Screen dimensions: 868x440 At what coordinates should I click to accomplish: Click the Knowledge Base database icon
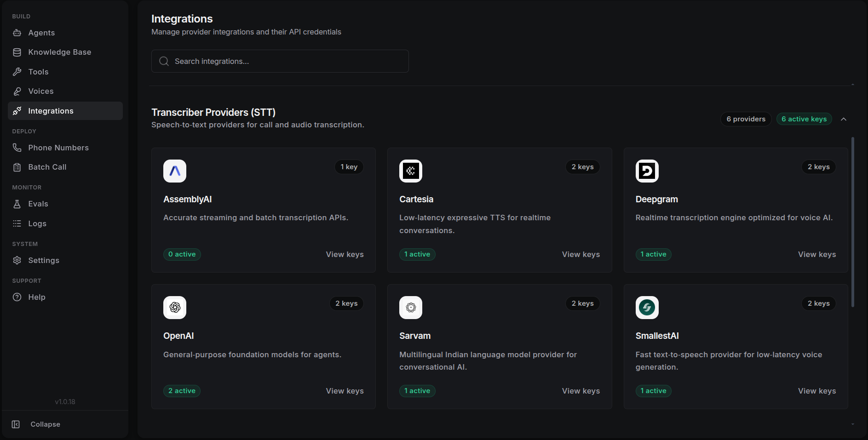click(x=17, y=52)
